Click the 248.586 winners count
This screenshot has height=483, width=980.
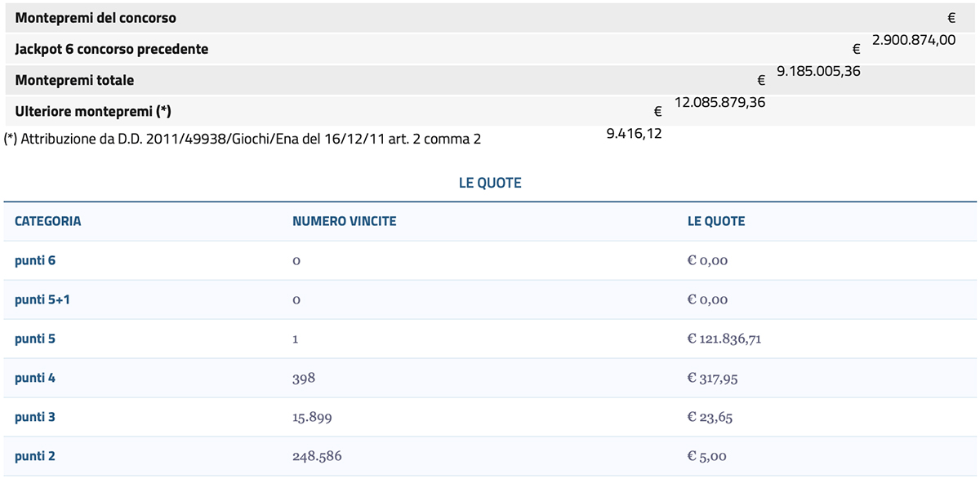pyautogui.click(x=317, y=456)
